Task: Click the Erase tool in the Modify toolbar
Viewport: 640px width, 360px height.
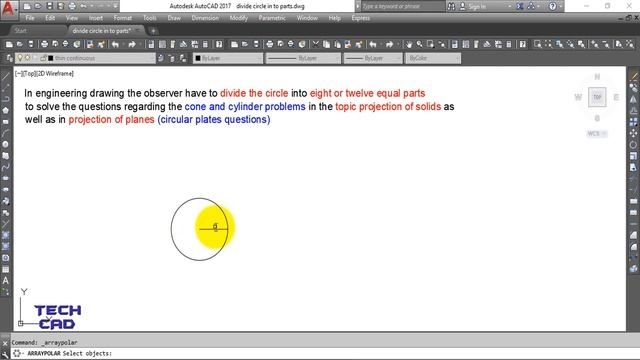Action: coord(633,76)
